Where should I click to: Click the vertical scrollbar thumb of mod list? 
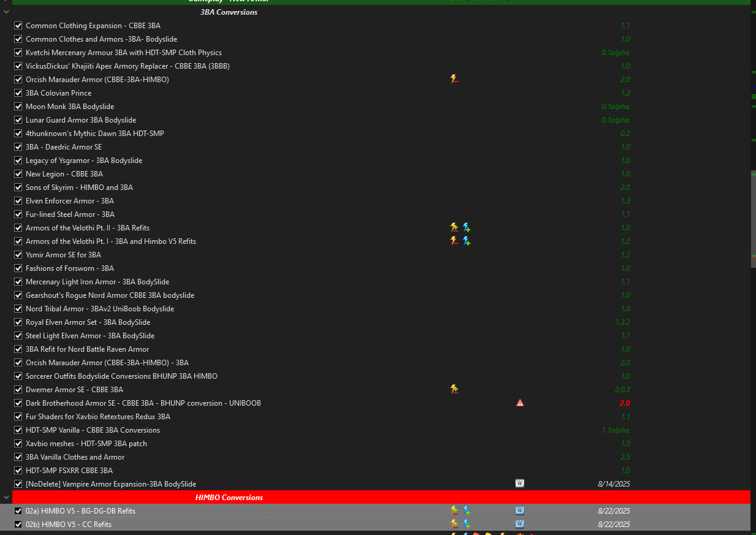(753, 219)
